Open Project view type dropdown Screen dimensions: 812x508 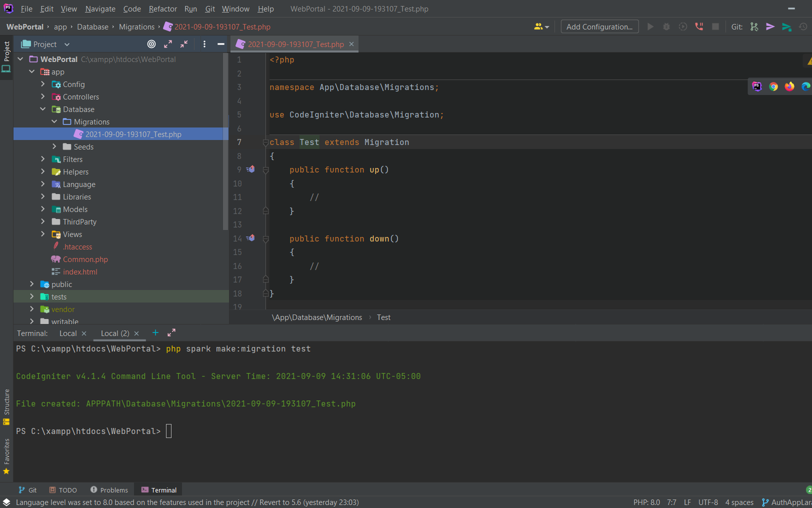pyautogui.click(x=45, y=44)
